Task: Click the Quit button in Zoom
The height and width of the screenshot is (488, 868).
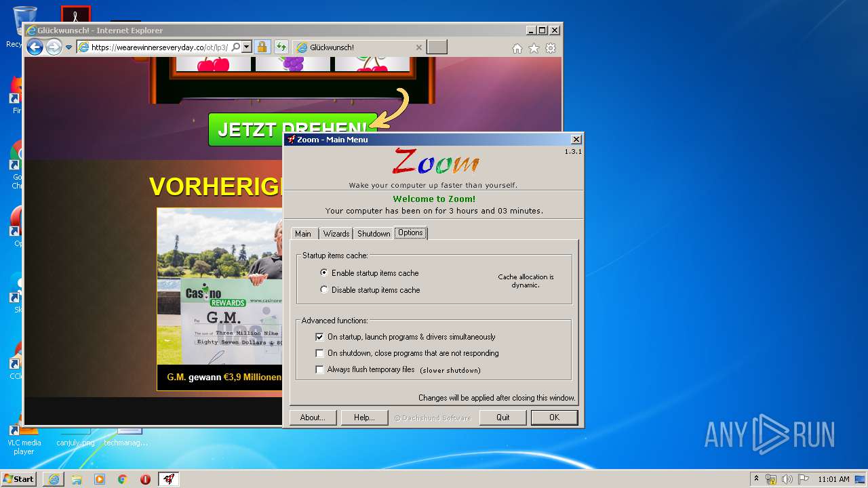Action: point(502,418)
